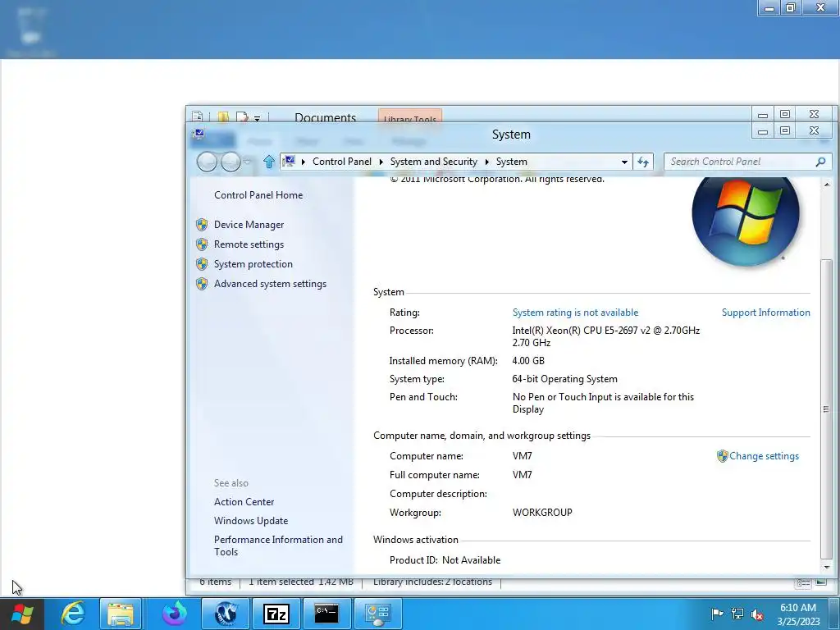The image size is (840, 630).
Task: Open the Start menu
Action: tap(22, 614)
